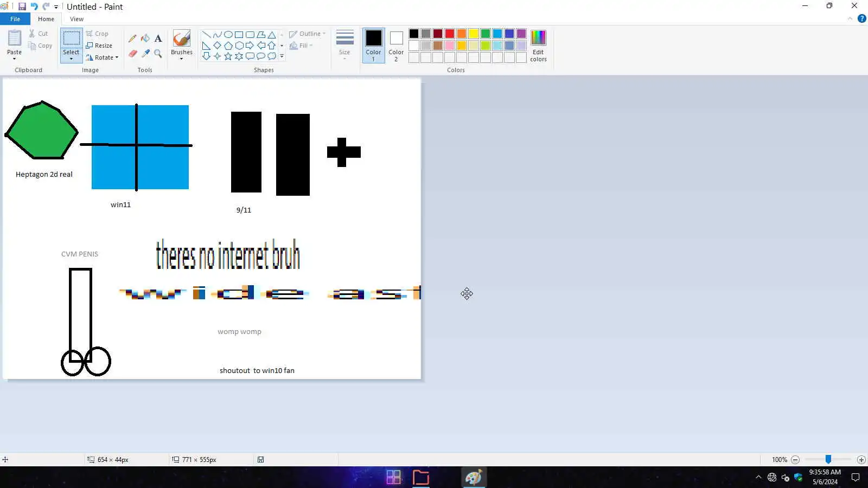Viewport: 868px width, 488px height.
Task: Undo the last action
Action: pyautogui.click(x=34, y=7)
